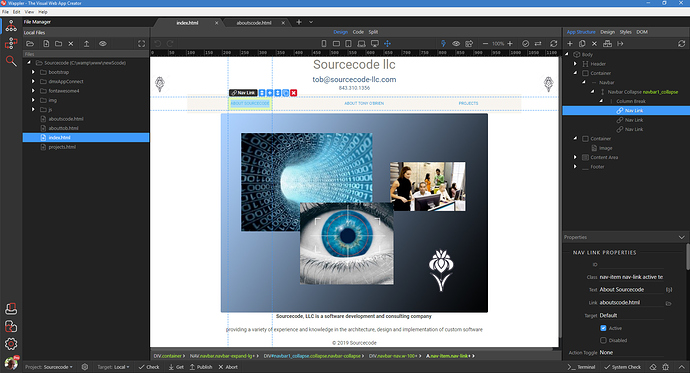Switch to the aboutscode.html tab
Screen dimensions: 690x373
pyautogui.click(x=254, y=23)
